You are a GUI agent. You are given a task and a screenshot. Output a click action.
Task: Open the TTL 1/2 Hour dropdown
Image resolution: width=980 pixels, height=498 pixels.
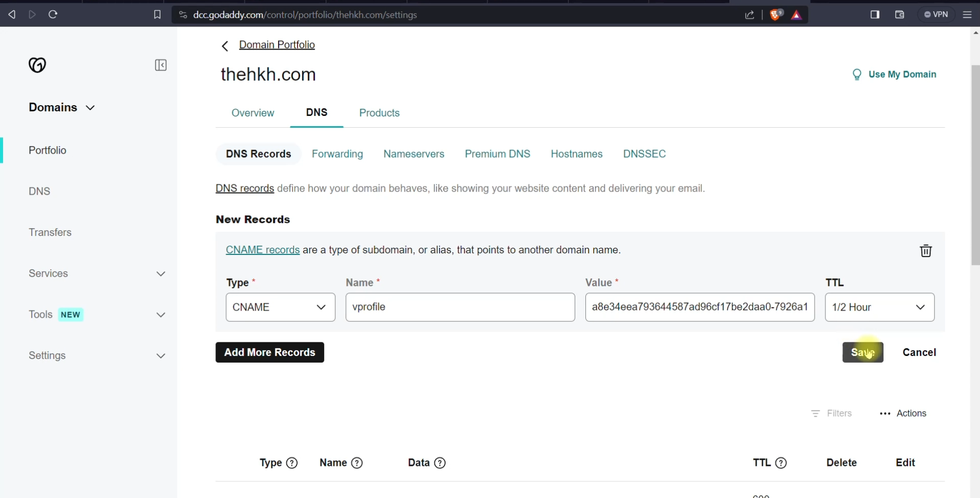tap(879, 307)
